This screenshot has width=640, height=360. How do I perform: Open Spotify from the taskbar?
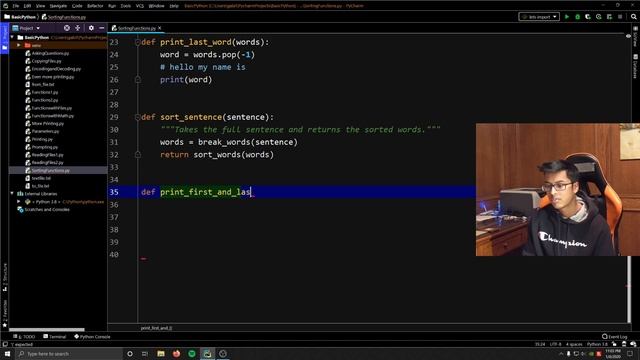click(192, 353)
